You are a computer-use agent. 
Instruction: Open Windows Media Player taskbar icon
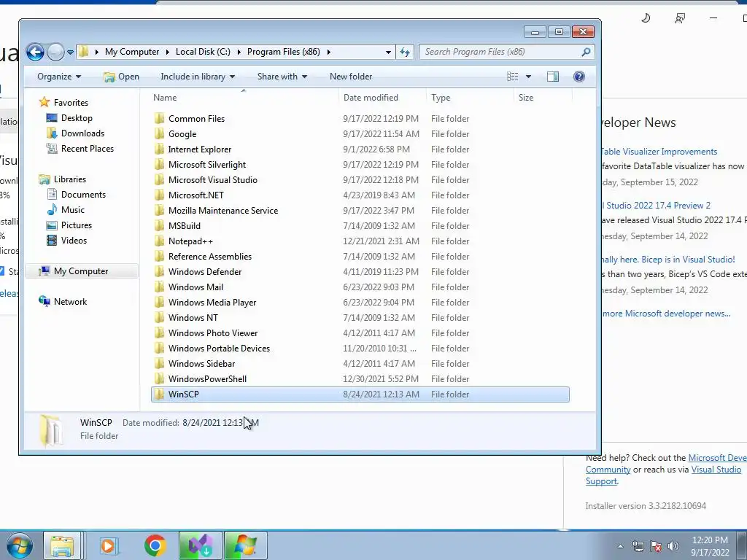coord(108,545)
